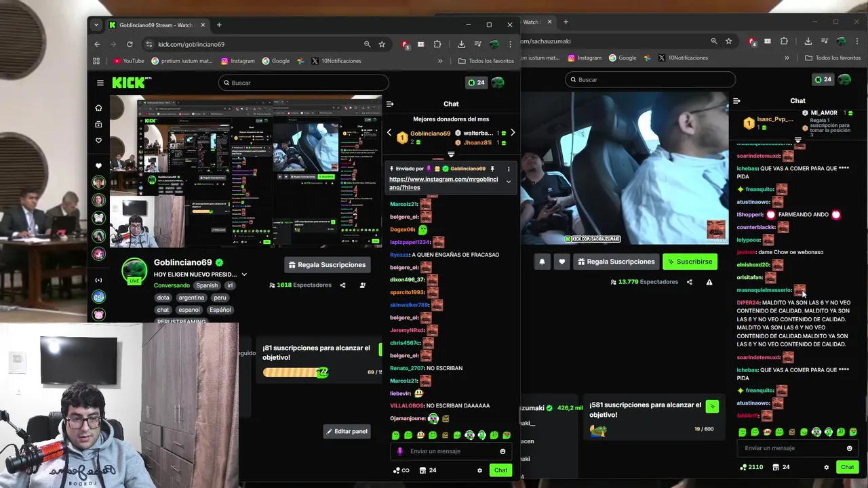Collapse chat panel in sachauzumaki window
Screen dimensions: 868x488
point(736,101)
